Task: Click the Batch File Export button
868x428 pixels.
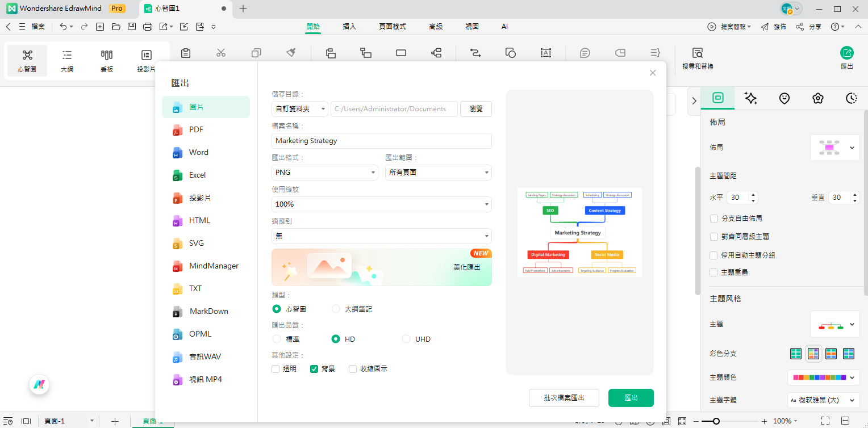Action: point(564,398)
